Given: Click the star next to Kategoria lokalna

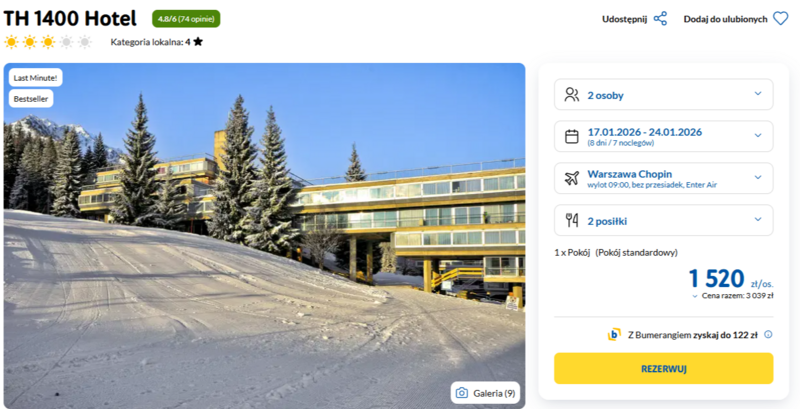Looking at the screenshot, I should (198, 42).
